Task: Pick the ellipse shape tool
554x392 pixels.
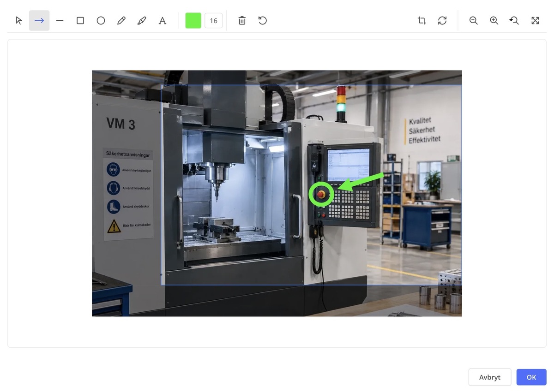Action: click(101, 20)
